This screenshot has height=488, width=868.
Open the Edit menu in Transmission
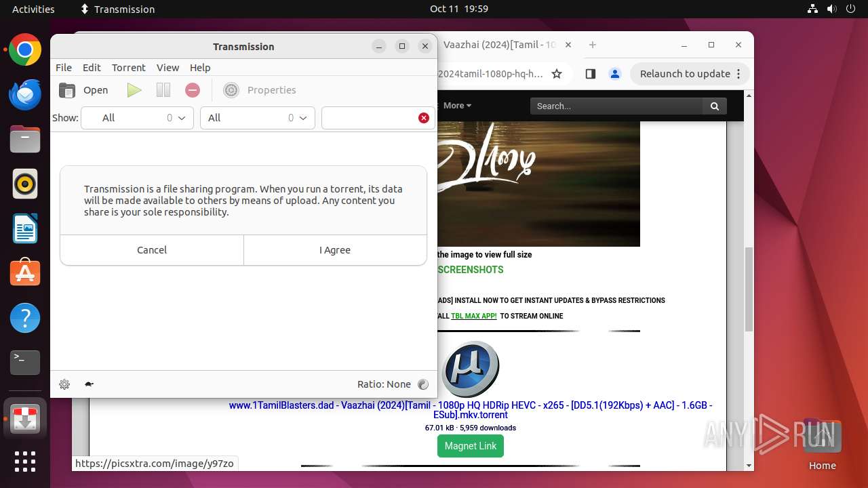click(92, 68)
